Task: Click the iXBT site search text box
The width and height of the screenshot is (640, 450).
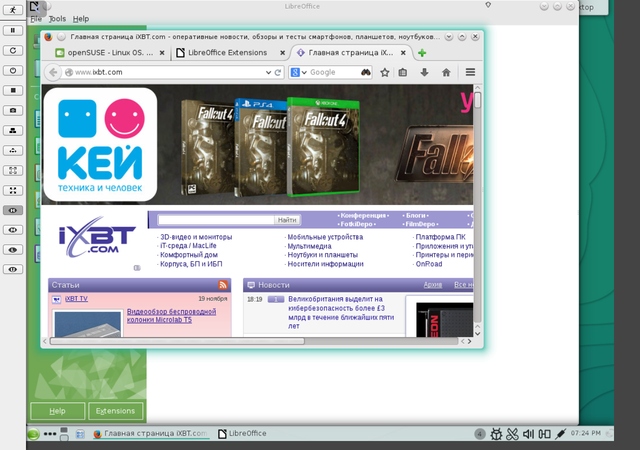Action: pyautogui.click(x=216, y=220)
